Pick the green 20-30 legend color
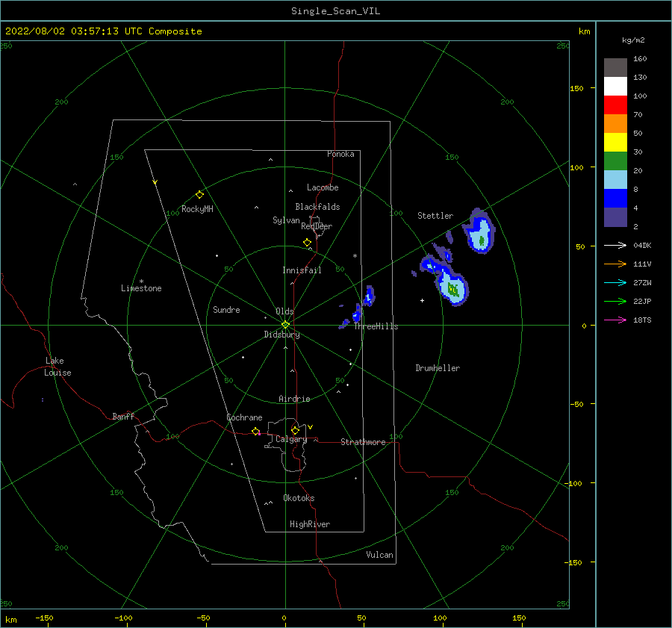Screen dimensions: 672x628 (x=615, y=161)
